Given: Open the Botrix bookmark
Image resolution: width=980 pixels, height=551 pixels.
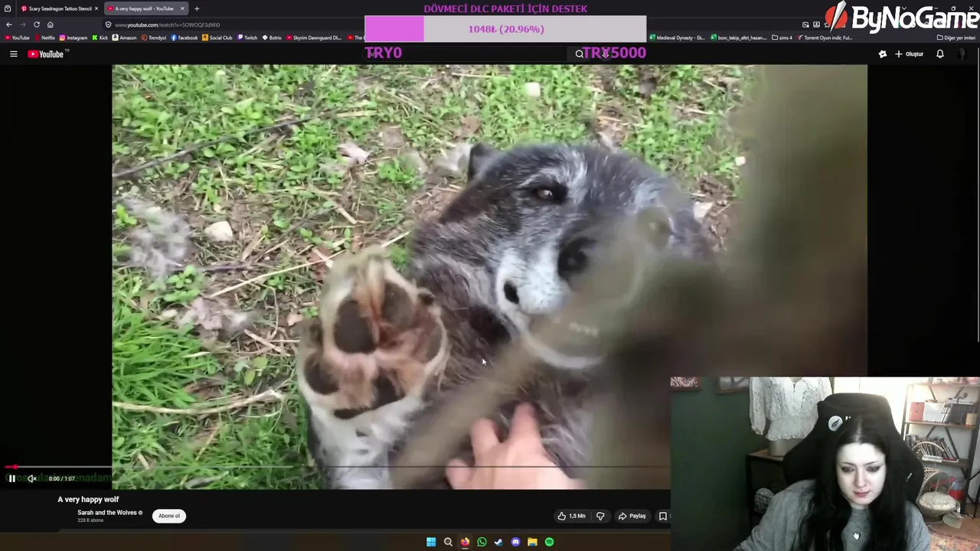Looking at the screenshot, I should 272,37.
